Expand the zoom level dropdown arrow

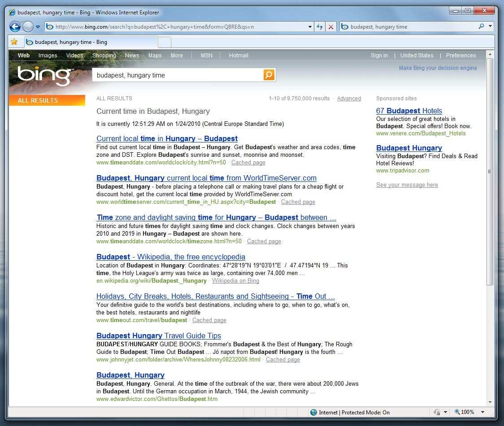pyautogui.click(x=482, y=412)
